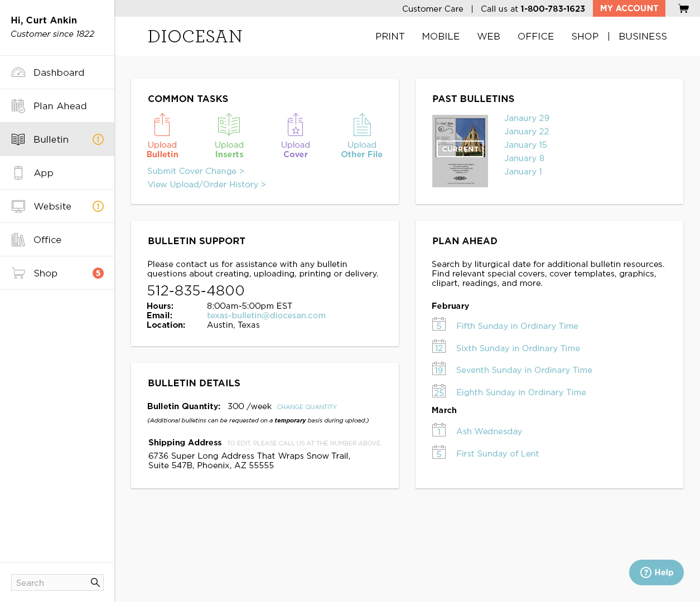The width and height of the screenshot is (700, 602).
Task: Open the shopping cart in top bar
Action: (683, 8)
